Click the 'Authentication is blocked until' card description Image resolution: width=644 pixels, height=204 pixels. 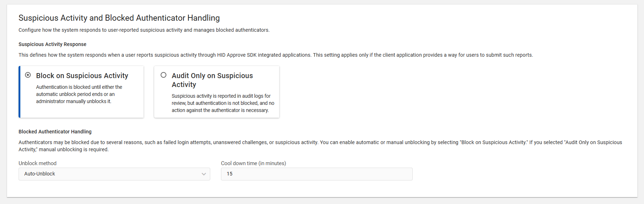coord(79,94)
